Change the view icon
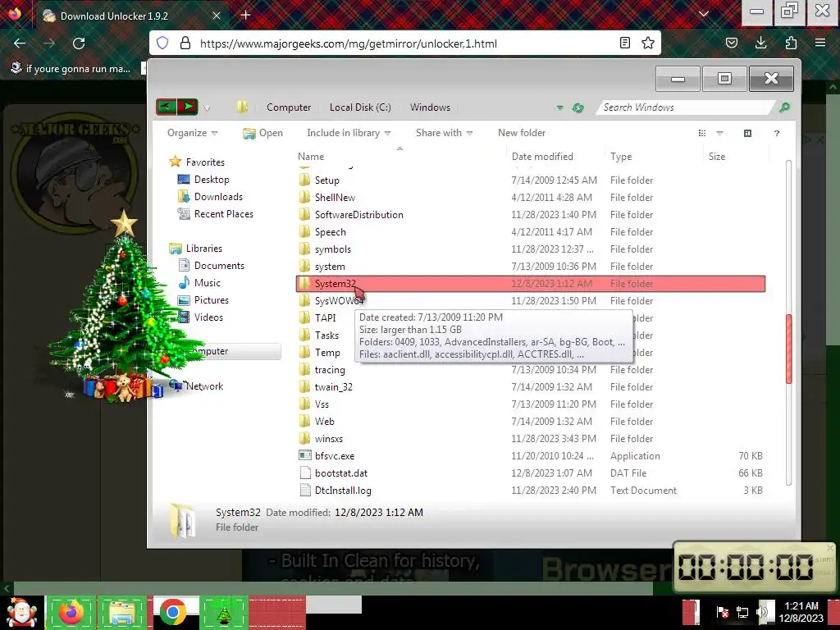 [x=702, y=133]
